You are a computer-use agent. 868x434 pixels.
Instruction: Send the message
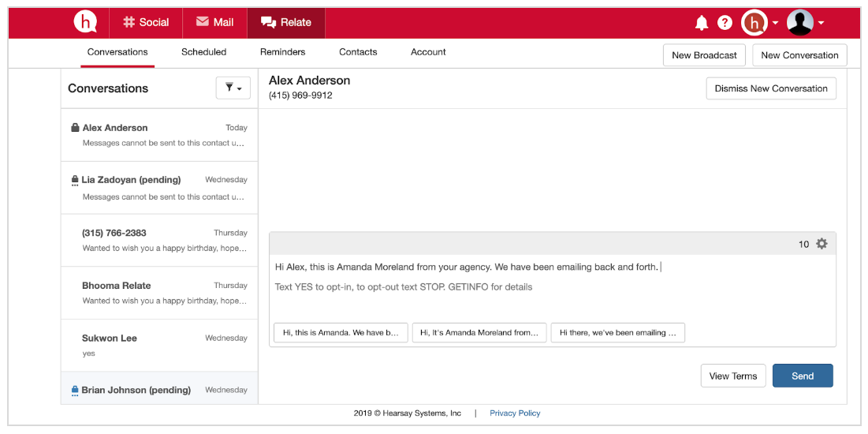(x=803, y=376)
